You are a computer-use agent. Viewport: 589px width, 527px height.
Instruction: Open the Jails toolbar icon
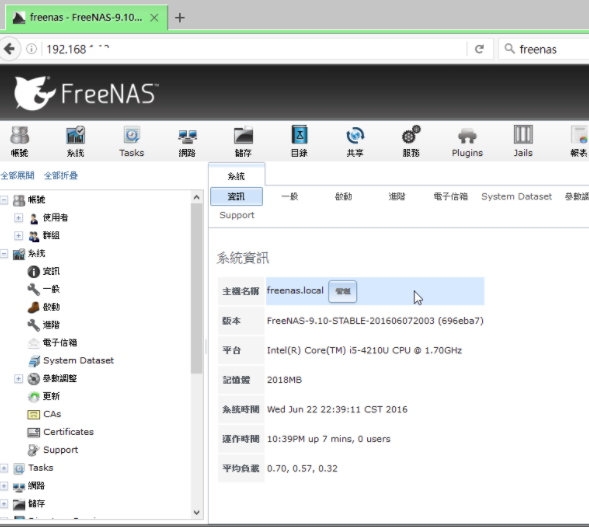click(523, 141)
